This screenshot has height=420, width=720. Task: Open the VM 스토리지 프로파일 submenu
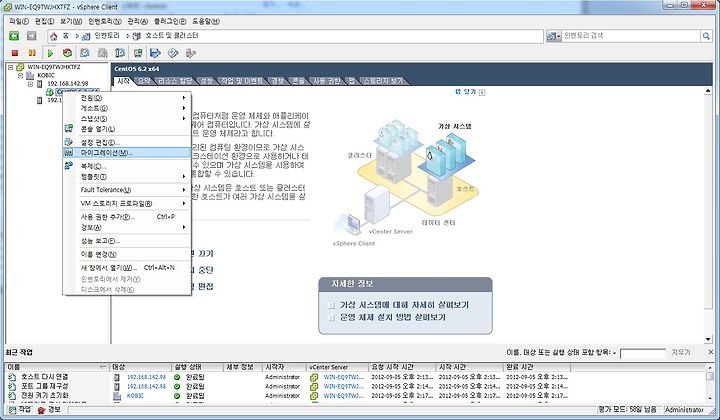pos(127,203)
